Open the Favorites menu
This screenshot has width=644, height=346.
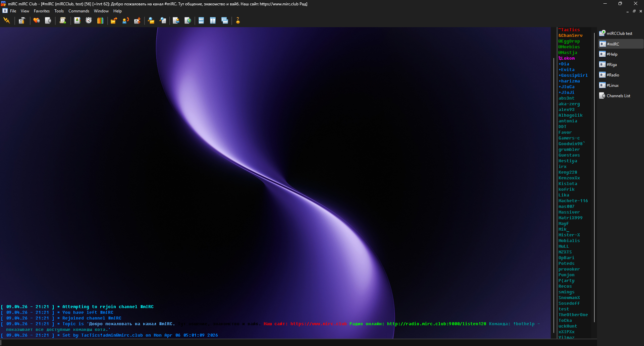[42, 11]
